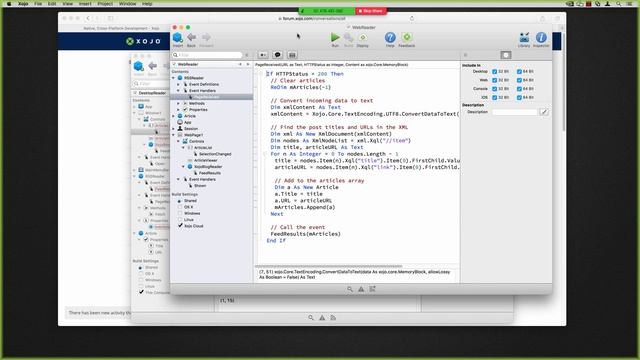This screenshot has height=360, width=640.
Task: Enable Linux build target in WebReader
Action: coord(180,220)
